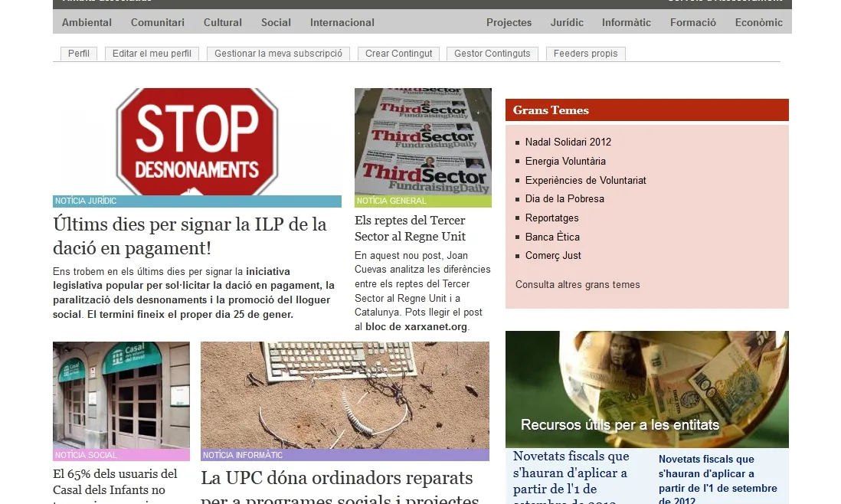The width and height of the screenshot is (841, 504).
Task: Open the Gestor Continguts tab
Action: [492, 54]
